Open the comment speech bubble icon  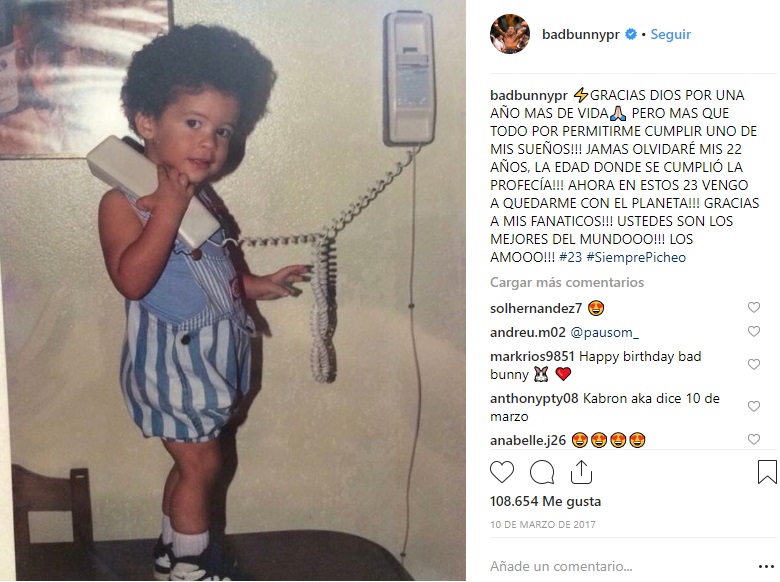click(542, 472)
